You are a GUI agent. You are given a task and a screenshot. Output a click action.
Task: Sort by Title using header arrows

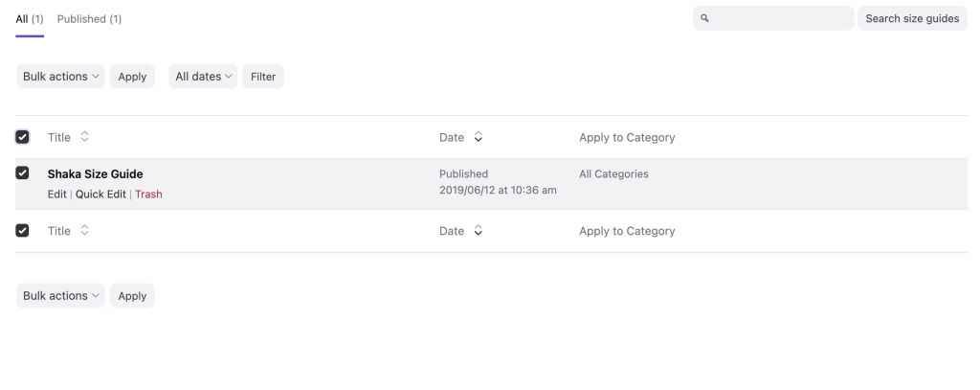[84, 137]
